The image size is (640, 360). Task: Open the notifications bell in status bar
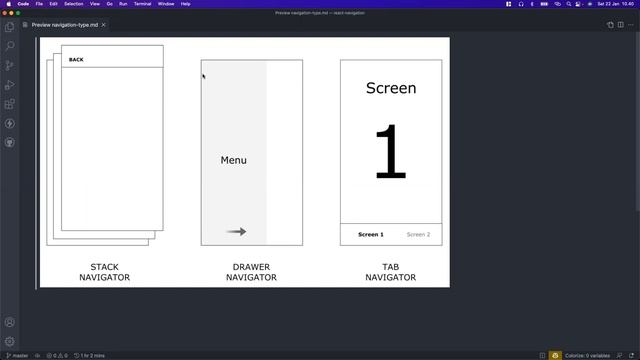631,356
